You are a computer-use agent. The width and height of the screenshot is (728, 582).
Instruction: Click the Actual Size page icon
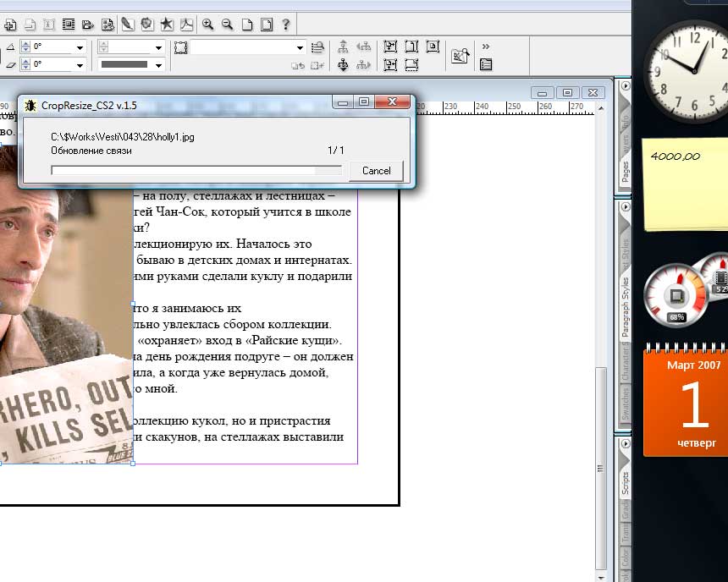pyautogui.click(x=247, y=25)
